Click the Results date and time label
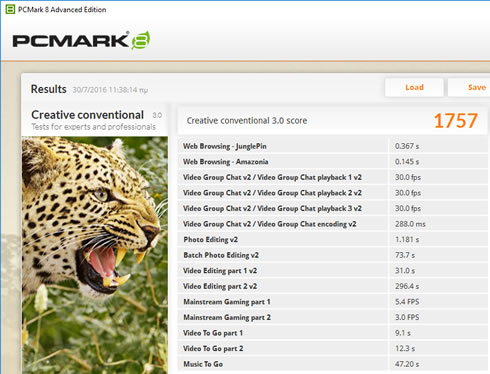Viewport: 490px width, 374px height. tap(110, 90)
